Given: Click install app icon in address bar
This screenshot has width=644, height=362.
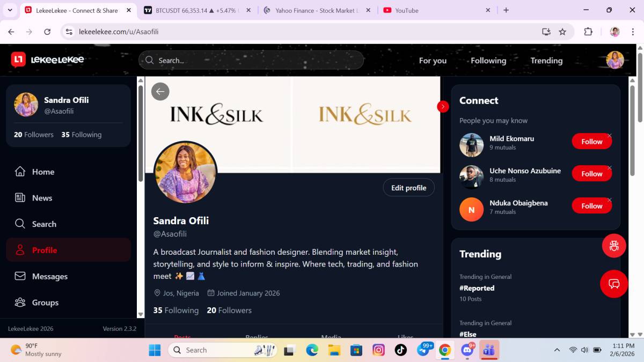Looking at the screenshot, I should click(x=546, y=32).
